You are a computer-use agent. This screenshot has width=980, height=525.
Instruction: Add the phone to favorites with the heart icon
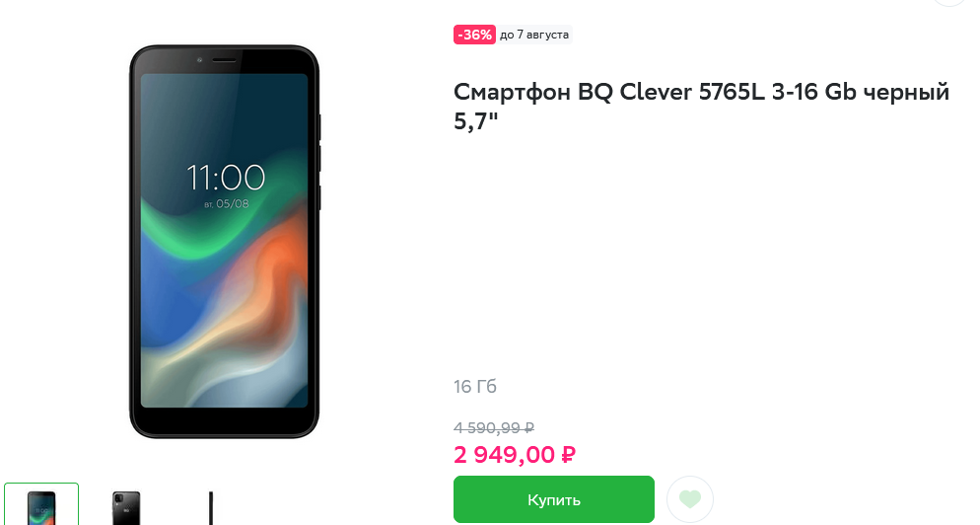[690, 498]
